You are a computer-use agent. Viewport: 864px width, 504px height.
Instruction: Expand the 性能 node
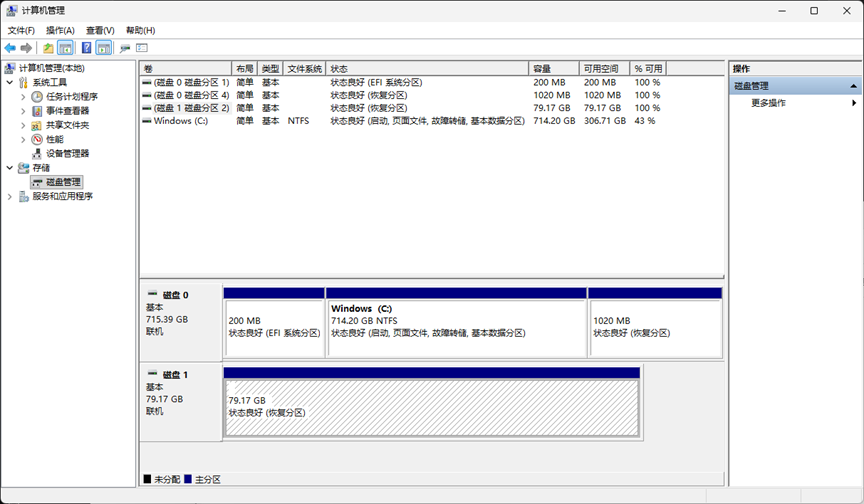pyautogui.click(x=23, y=139)
